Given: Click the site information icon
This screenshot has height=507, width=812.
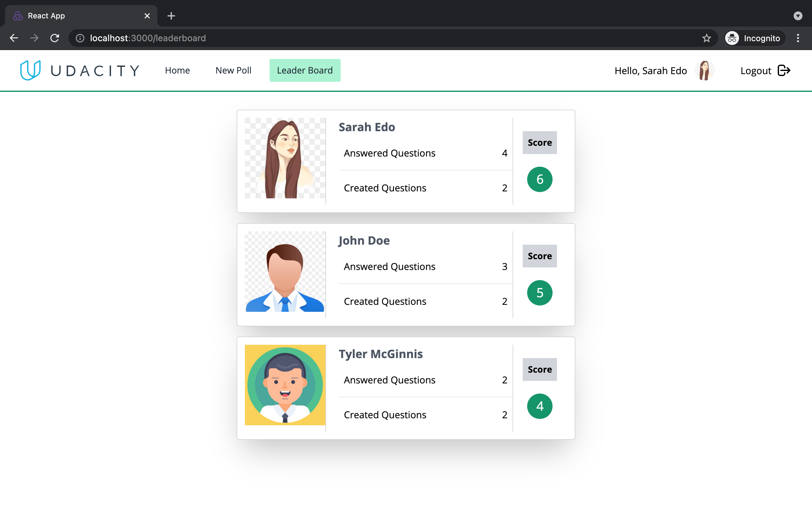Looking at the screenshot, I should point(80,38).
